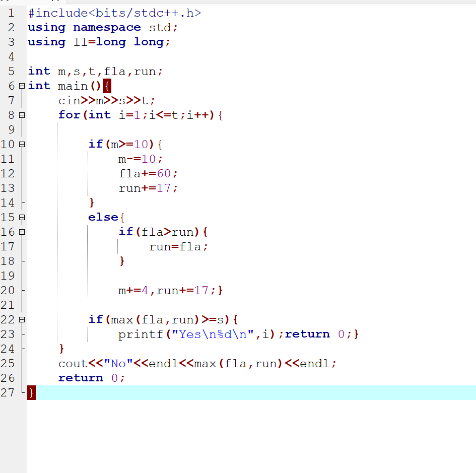Click the 'run=fla;' statement

pyautogui.click(x=178, y=246)
